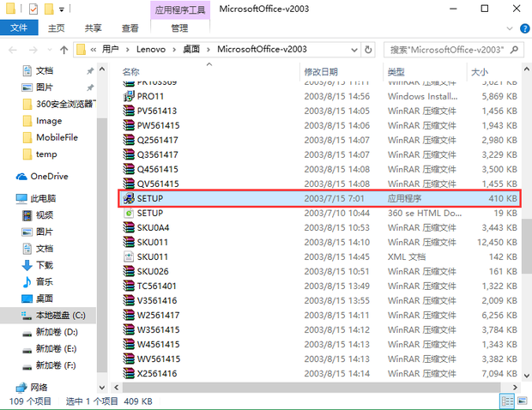This screenshot has height=410, width=532.
Task: Click the up one level arrow
Action: click(63, 51)
